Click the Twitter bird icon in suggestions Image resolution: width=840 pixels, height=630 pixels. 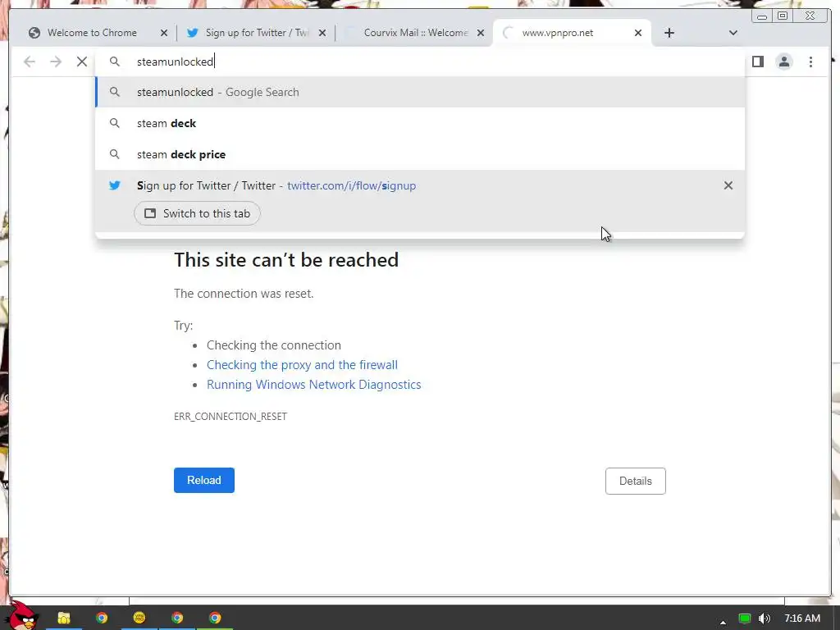click(115, 185)
